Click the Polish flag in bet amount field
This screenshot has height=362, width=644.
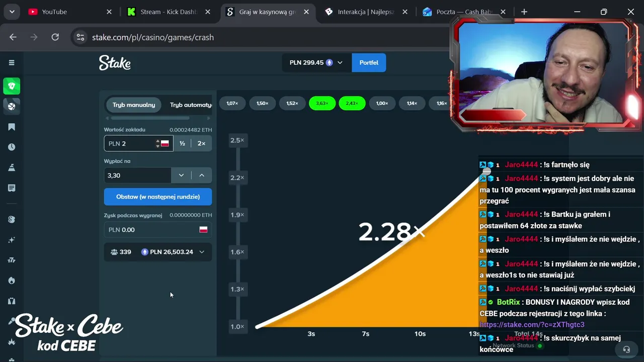click(165, 143)
